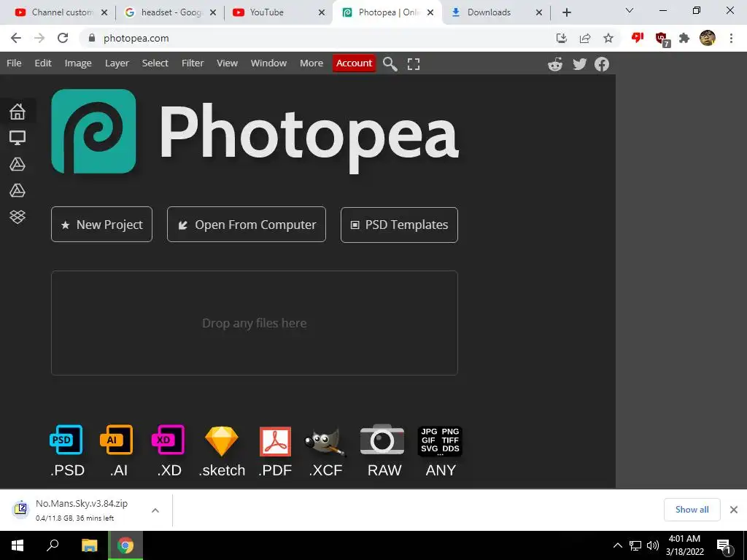Select the This Device monitor icon
The width and height of the screenshot is (747, 560).
pos(18,138)
